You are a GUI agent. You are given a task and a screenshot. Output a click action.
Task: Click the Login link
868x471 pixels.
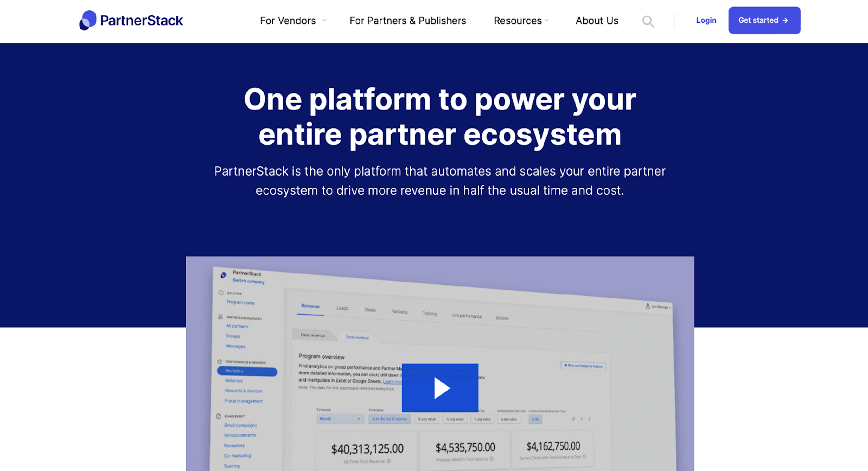point(706,20)
